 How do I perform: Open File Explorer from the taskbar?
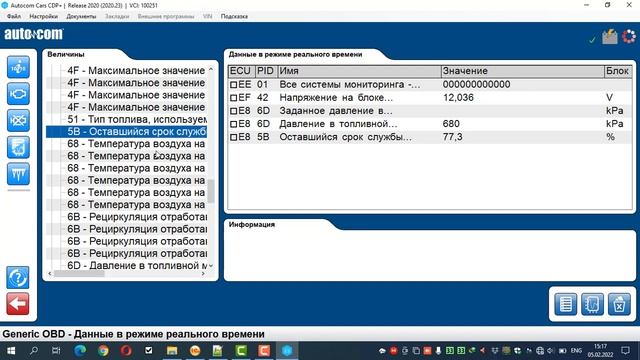[x=172, y=351]
